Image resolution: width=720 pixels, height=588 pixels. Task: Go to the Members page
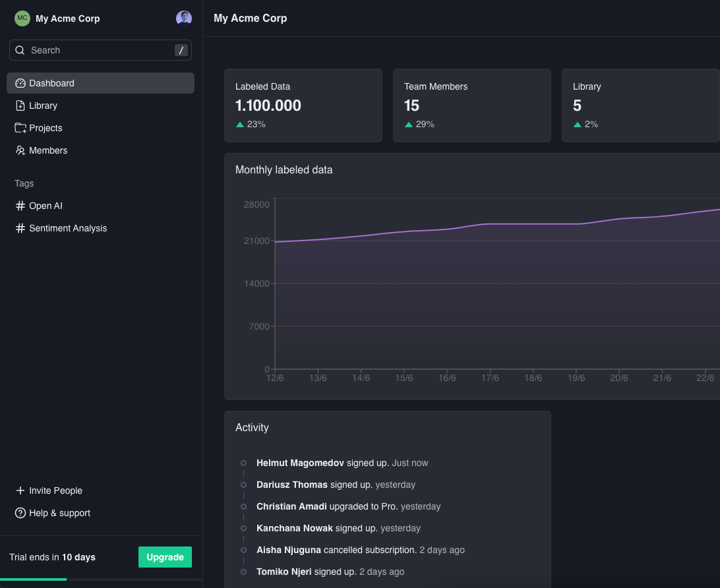[x=48, y=150]
